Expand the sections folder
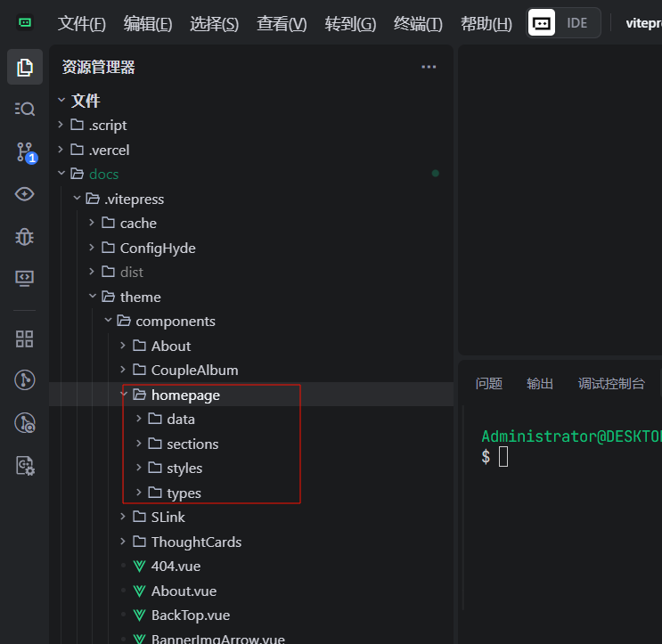The width and height of the screenshot is (662, 644). pyautogui.click(x=192, y=444)
